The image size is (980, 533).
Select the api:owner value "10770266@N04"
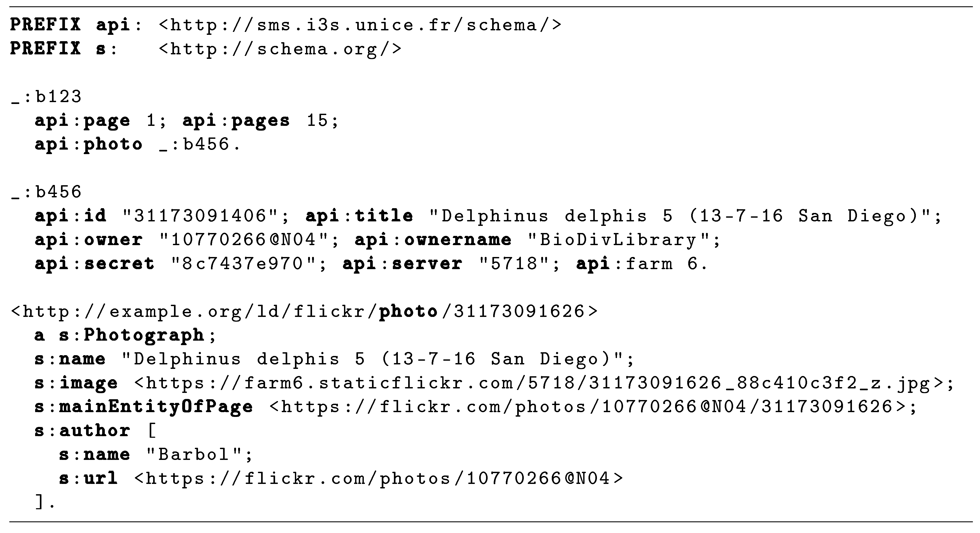tap(243, 240)
